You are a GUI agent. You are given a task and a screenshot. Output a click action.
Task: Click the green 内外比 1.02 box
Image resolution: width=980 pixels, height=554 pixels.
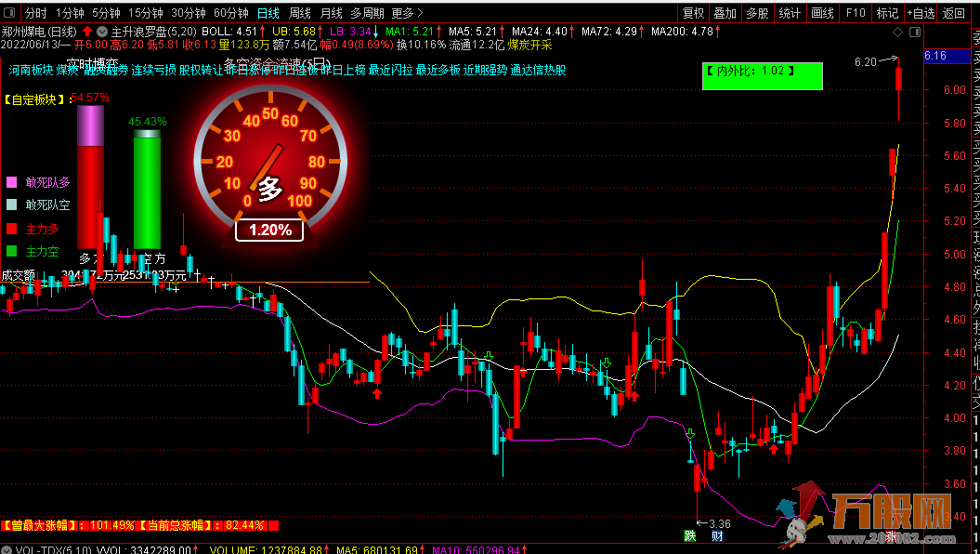click(x=762, y=75)
